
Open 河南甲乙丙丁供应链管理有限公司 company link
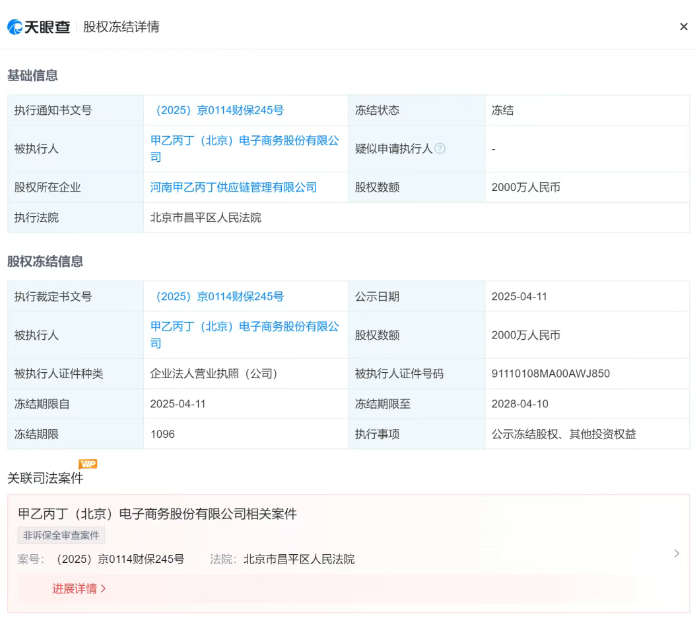coord(233,187)
